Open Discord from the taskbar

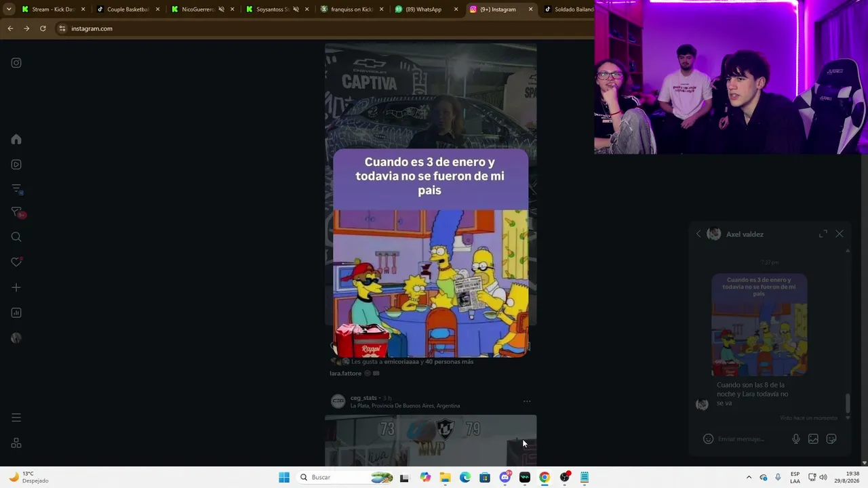(x=505, y=477)
